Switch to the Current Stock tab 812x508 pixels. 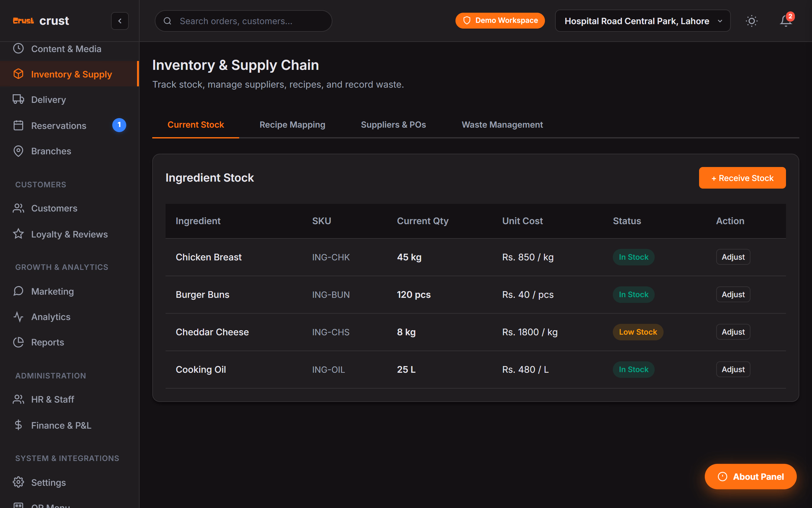[196, 125]
